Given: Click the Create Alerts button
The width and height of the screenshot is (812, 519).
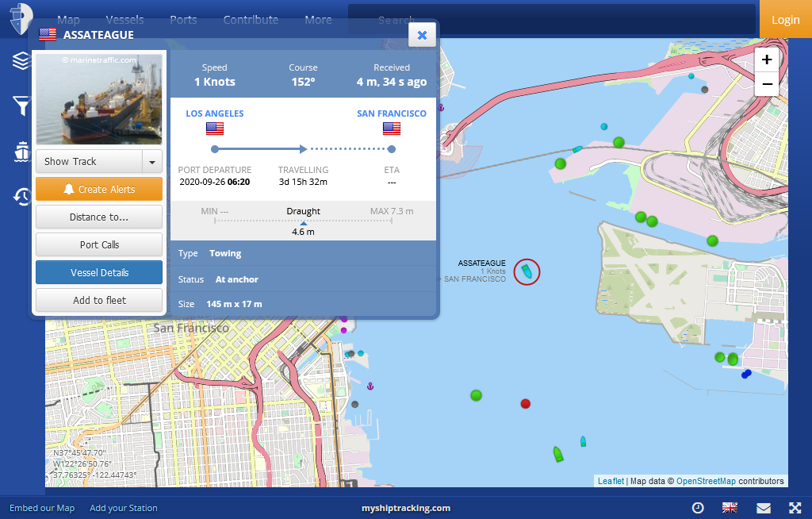Looking at the screenshot, I should coord(99,190).
